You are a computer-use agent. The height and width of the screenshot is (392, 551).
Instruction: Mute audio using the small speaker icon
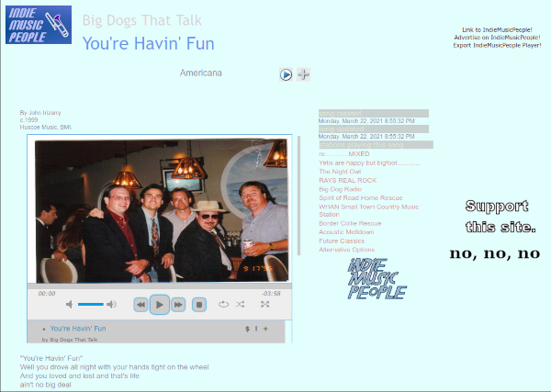click(x=69, y=304)
